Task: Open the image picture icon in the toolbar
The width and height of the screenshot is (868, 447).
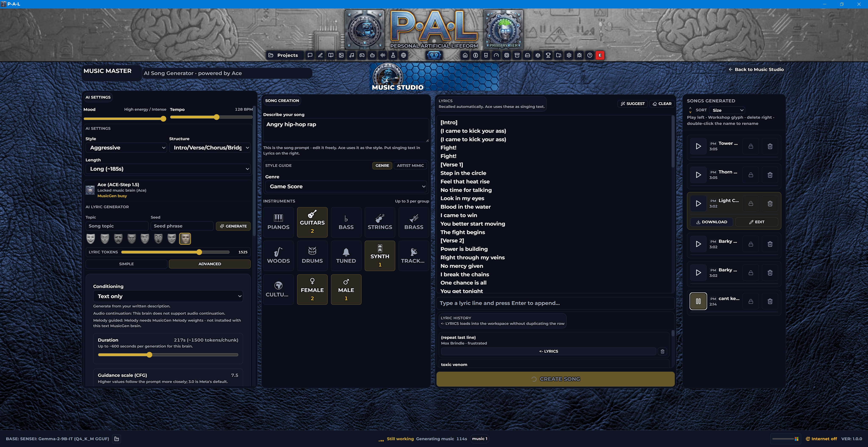Action: [341, 55]
